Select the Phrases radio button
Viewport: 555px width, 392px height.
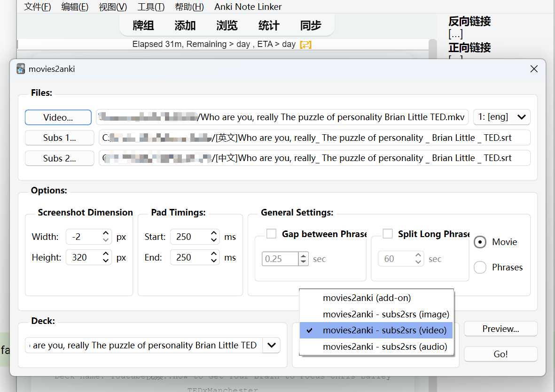click(480, 267)
